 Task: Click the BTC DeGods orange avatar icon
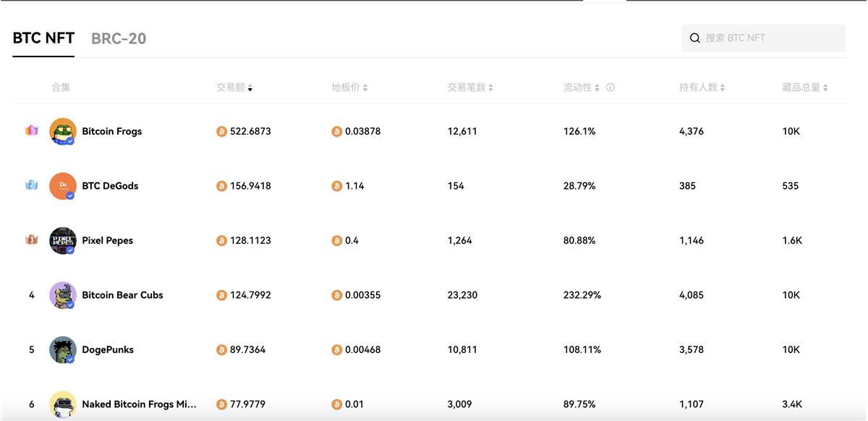point(63,186)
